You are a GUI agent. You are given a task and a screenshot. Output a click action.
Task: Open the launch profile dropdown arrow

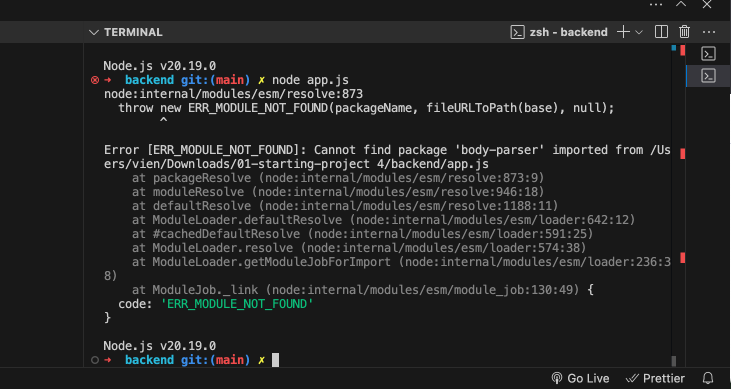[x=639, y=32]
